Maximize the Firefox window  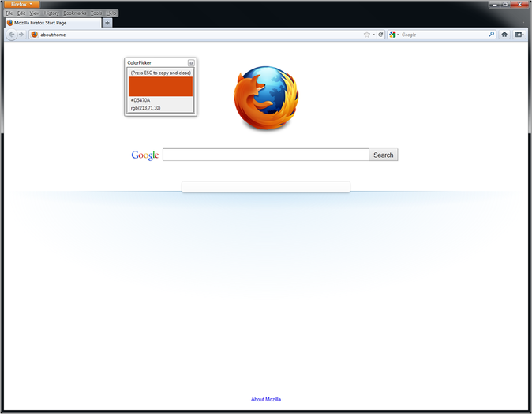(x=505, y=5)
